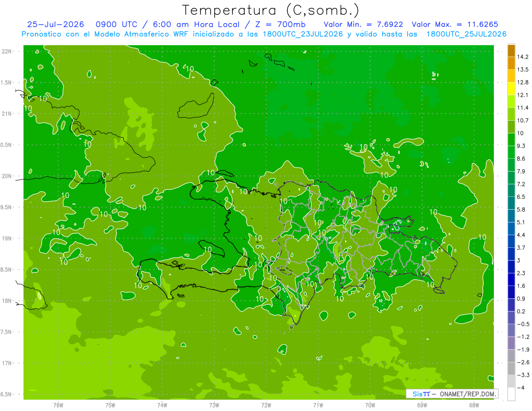Click the '14.2' color bar label
The height and width of the screenshot is (411, 532).
pyautogui.click(x=524, y=57)
